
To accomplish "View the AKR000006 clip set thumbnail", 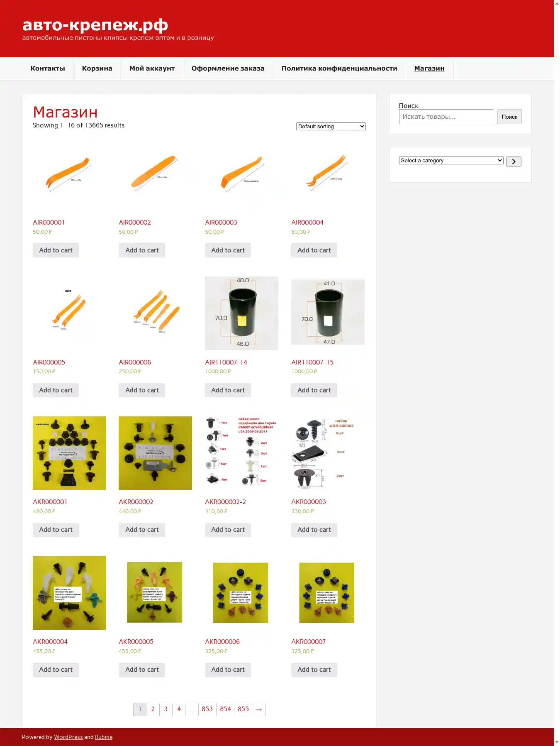I will (x=241, y=593).
